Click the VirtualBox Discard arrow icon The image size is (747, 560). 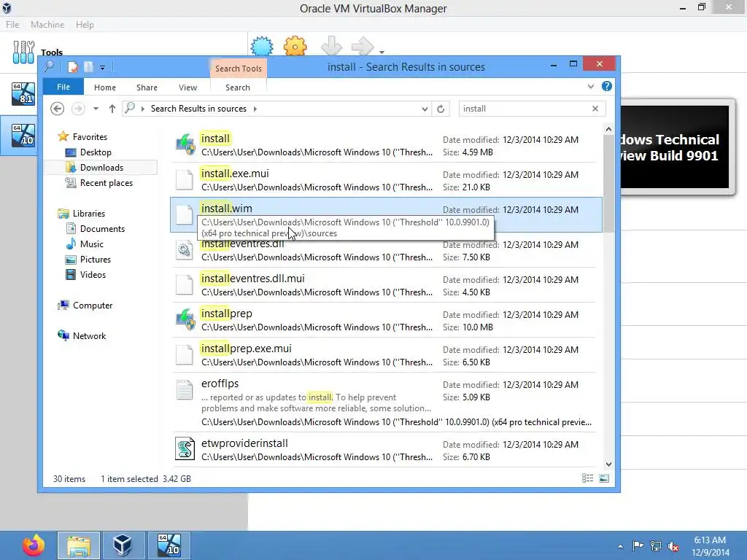click(332, 46)
